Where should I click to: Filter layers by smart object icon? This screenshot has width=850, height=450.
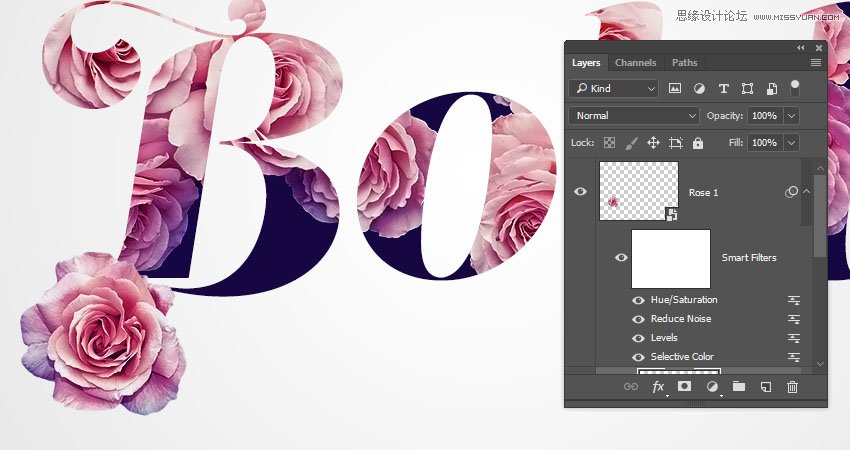point(772,88)
